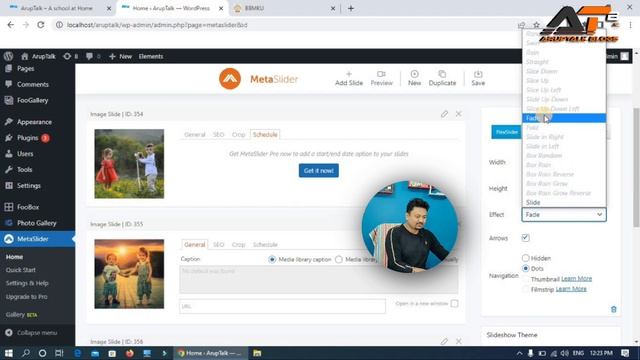
Task: Edit image slide ID 354 pencil icon
Action: point(444,114)
